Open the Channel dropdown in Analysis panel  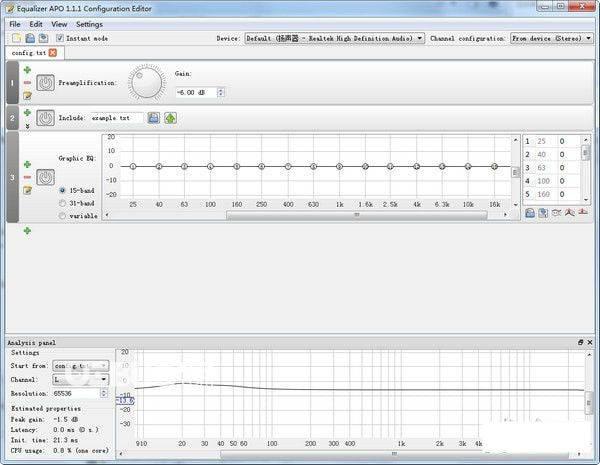tap(81, 379)
